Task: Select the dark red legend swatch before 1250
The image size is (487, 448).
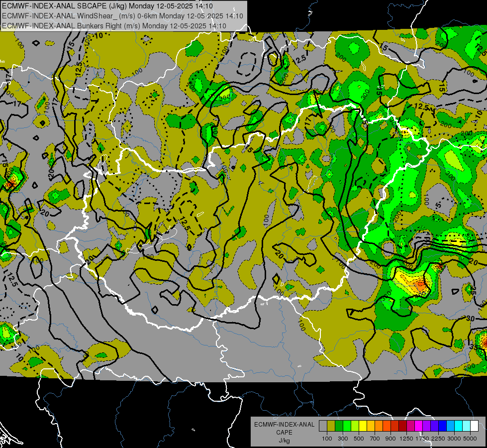Action: coord(402,426)
